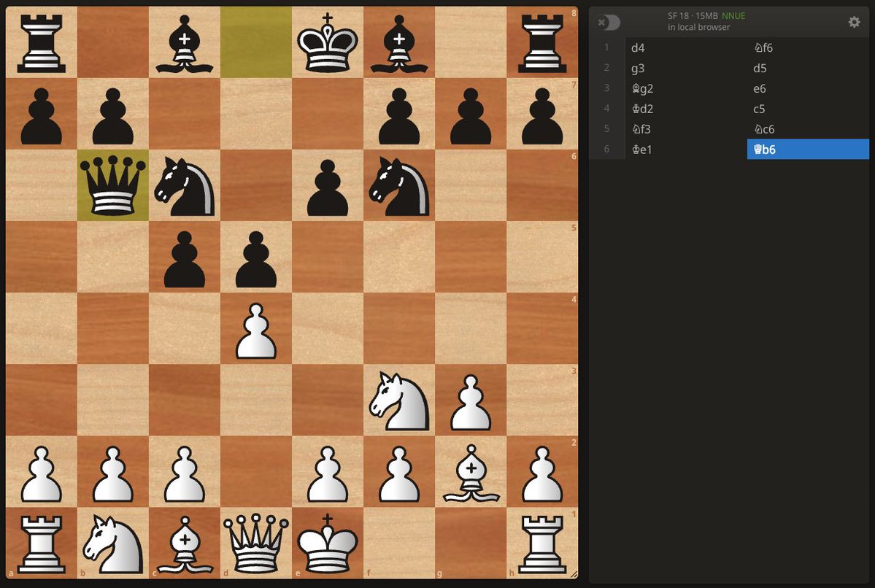Click the black pawn on b7

click(x=112, y=114)
